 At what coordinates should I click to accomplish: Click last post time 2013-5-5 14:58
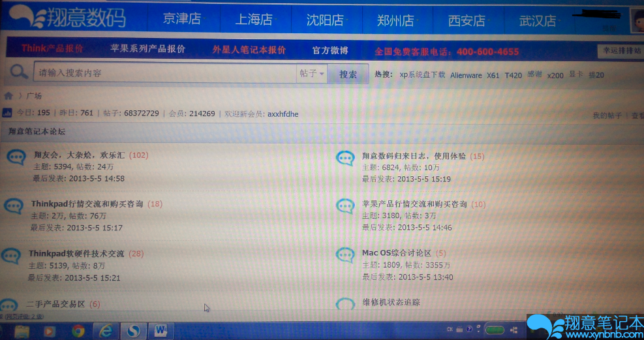coord(97,179)
